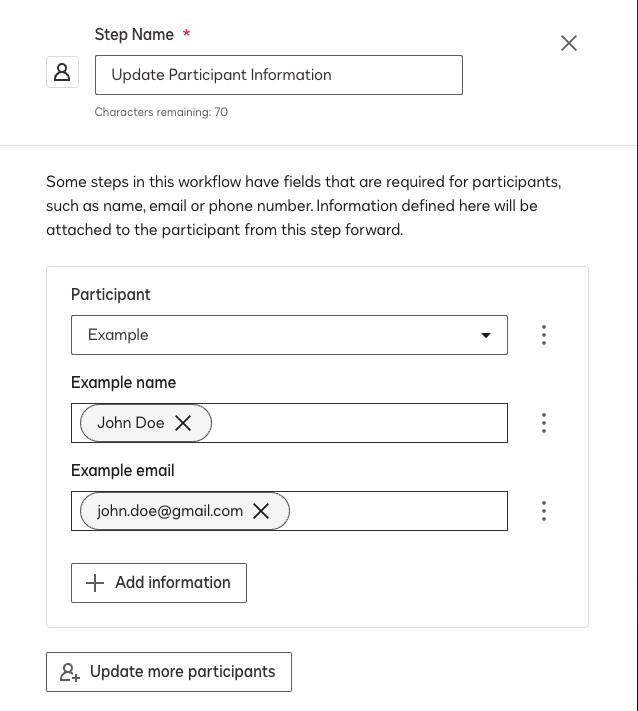The height and width of the screenshot is (711, 638).
Task: Click the caret arrow in Participant dropdown
Action: pyautogui.click(x=486, y=335)
